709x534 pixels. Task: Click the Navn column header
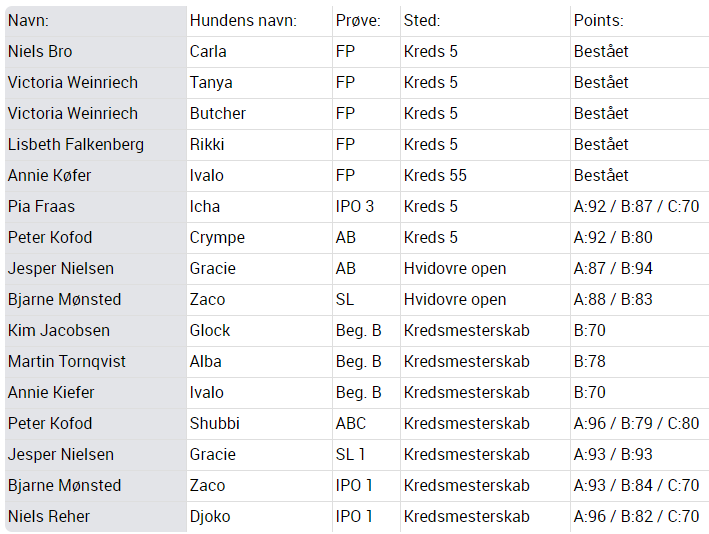tap(96, 21)
